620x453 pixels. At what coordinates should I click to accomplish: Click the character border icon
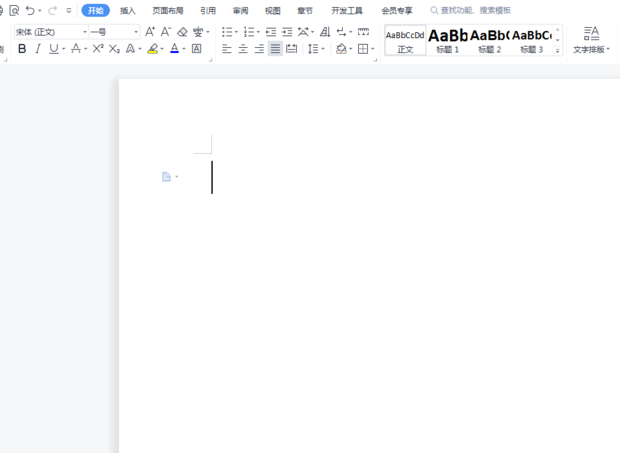tap(197, 49)
